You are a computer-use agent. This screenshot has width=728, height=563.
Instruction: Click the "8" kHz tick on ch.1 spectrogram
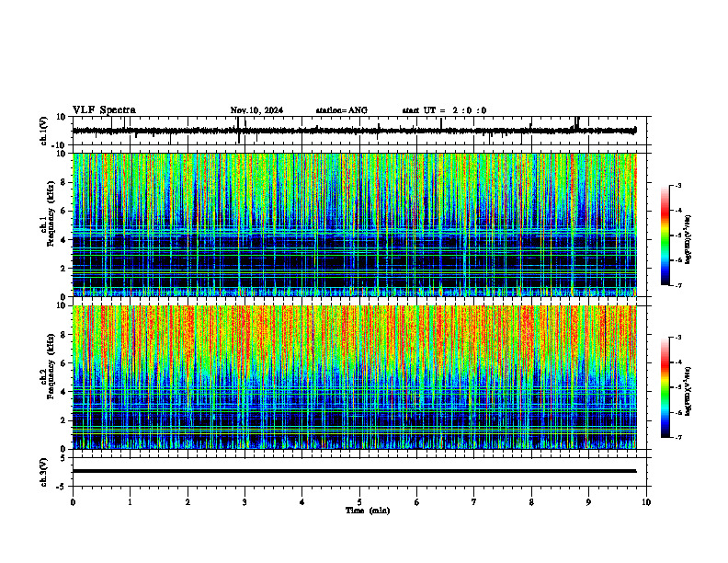[64, 182]
